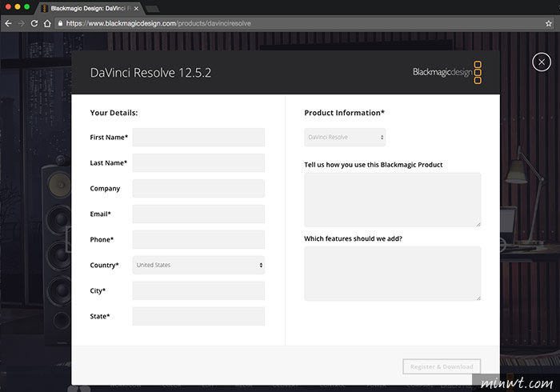
Task: Click the browser back arrow
Action: [x=8, y=23]
